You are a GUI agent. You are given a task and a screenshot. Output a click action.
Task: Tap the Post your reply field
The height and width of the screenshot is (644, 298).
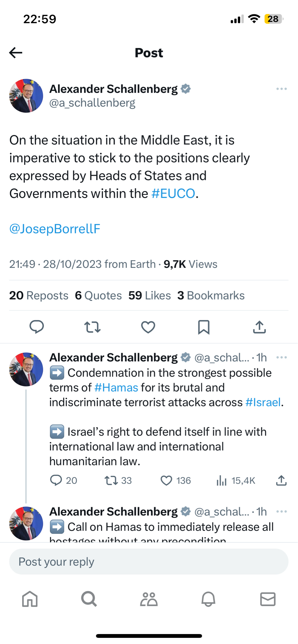click(149, 562)
